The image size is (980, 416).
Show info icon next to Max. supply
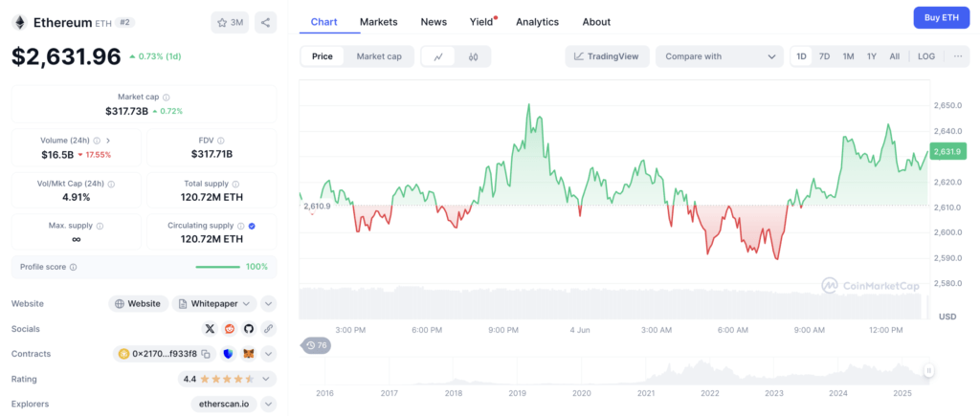pyautogui.click(x=100, y=226)
